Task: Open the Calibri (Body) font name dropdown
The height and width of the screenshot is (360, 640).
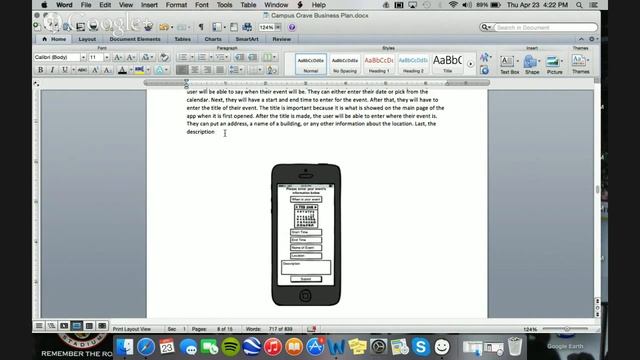Action: (83, 57)
